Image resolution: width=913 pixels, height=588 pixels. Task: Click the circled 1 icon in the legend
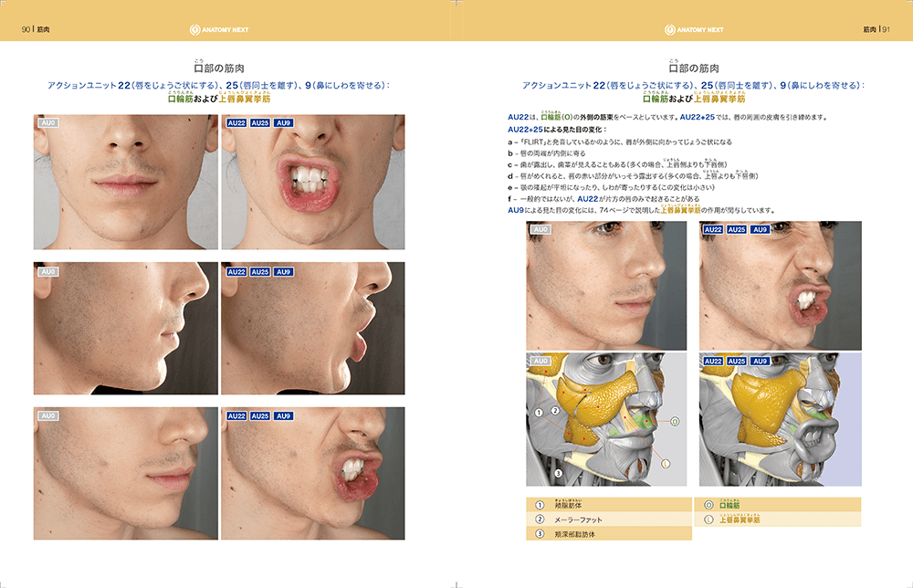click(x=540, y=505)
